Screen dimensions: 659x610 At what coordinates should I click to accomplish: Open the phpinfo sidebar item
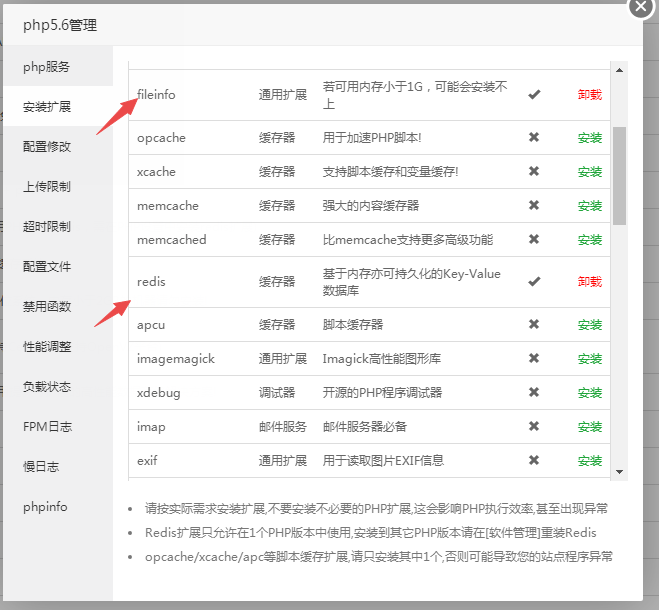45,507
